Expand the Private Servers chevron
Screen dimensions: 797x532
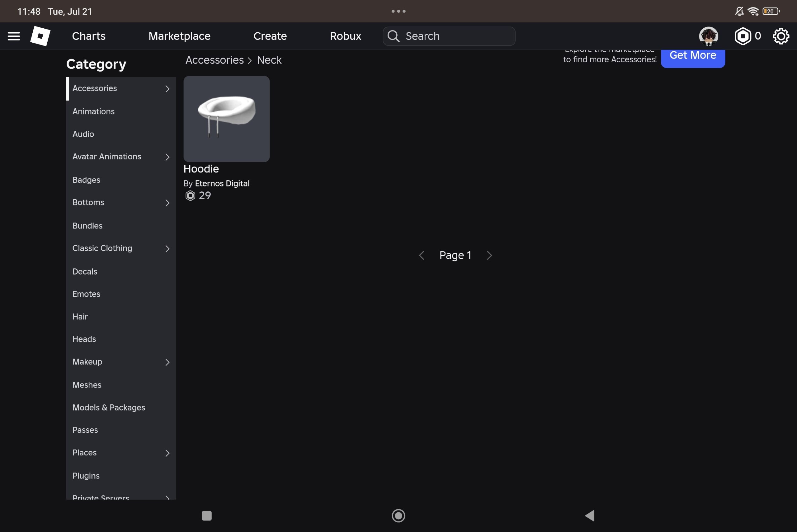(167, 497)
